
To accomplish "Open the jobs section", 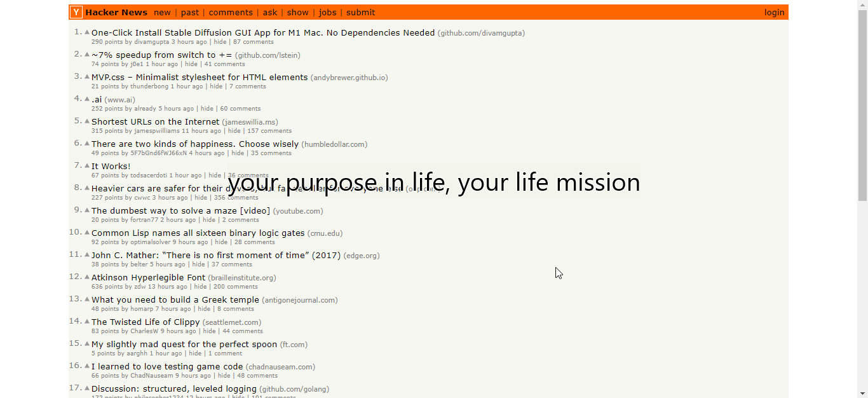I will pos(328,12).
